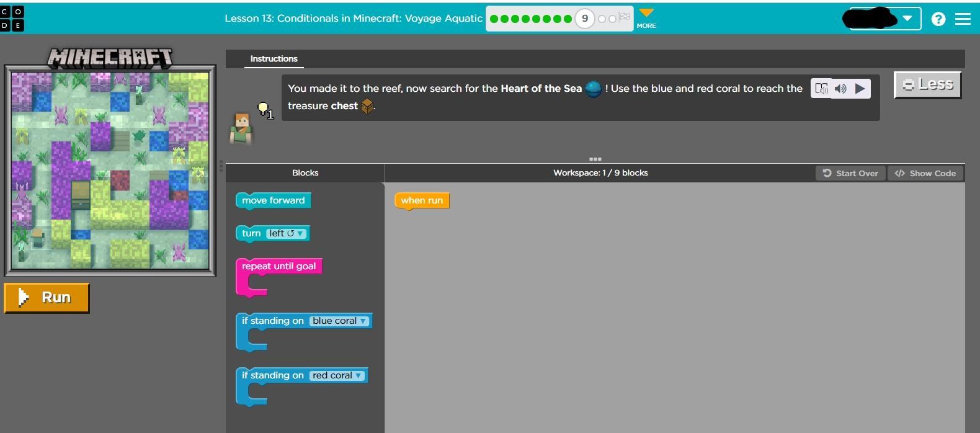The height and width of the screenshot is (433, 980).
Task: Collapse instructions with the Less button
Action: [927, 84]
